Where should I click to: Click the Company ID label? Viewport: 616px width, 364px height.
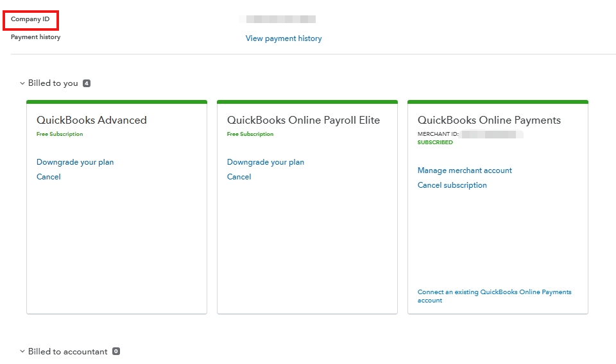pyautogui.click(x=30, y=19)
